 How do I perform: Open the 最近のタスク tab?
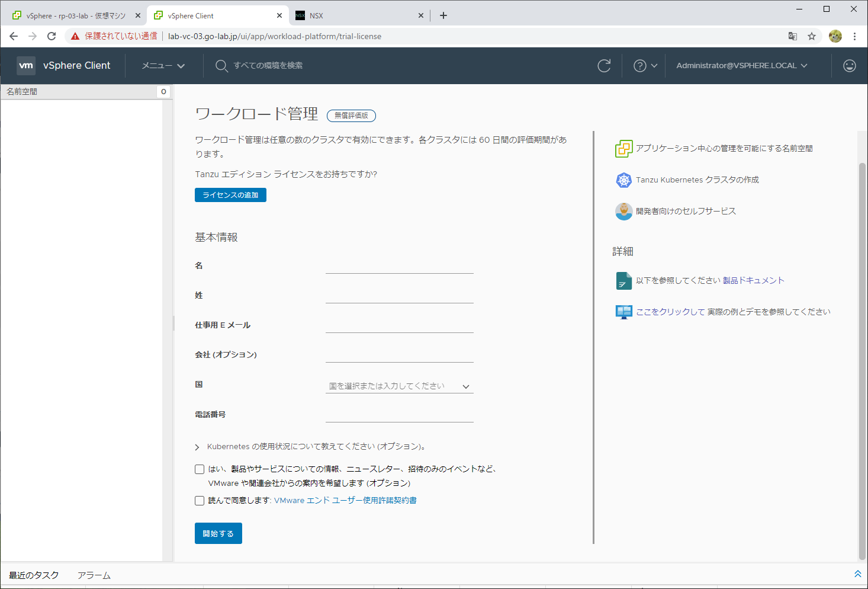click(34, 575)
